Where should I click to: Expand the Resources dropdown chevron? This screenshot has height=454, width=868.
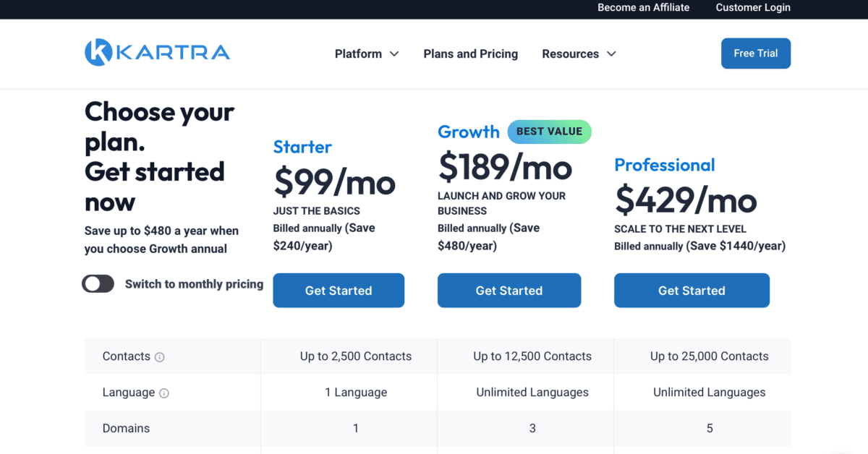click(611, 53)
